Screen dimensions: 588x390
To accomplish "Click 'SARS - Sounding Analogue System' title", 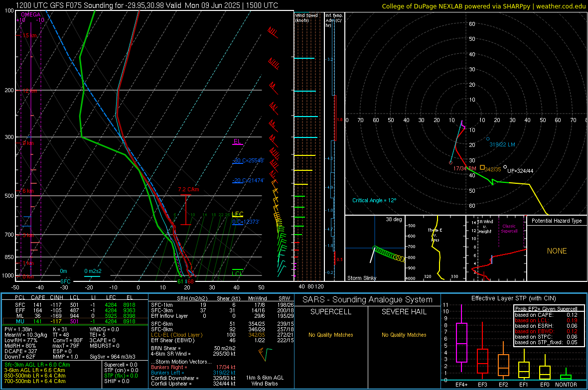I will tap(368, 300).
